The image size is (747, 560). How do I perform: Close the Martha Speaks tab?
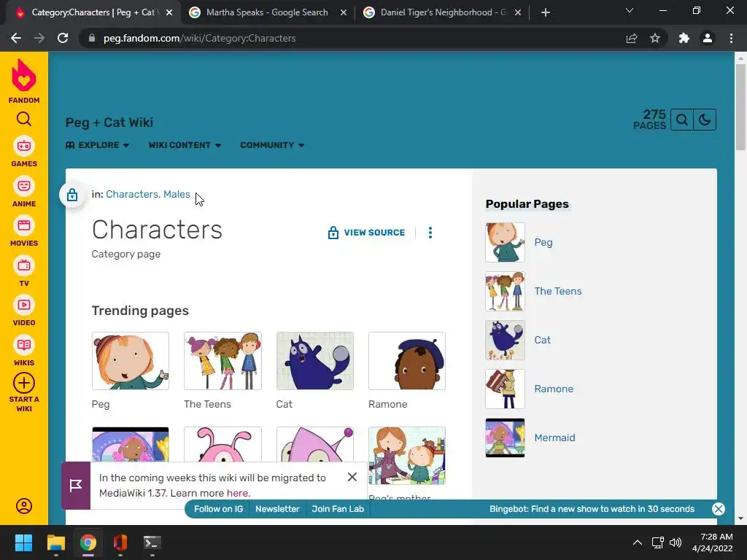coord(344,12)
